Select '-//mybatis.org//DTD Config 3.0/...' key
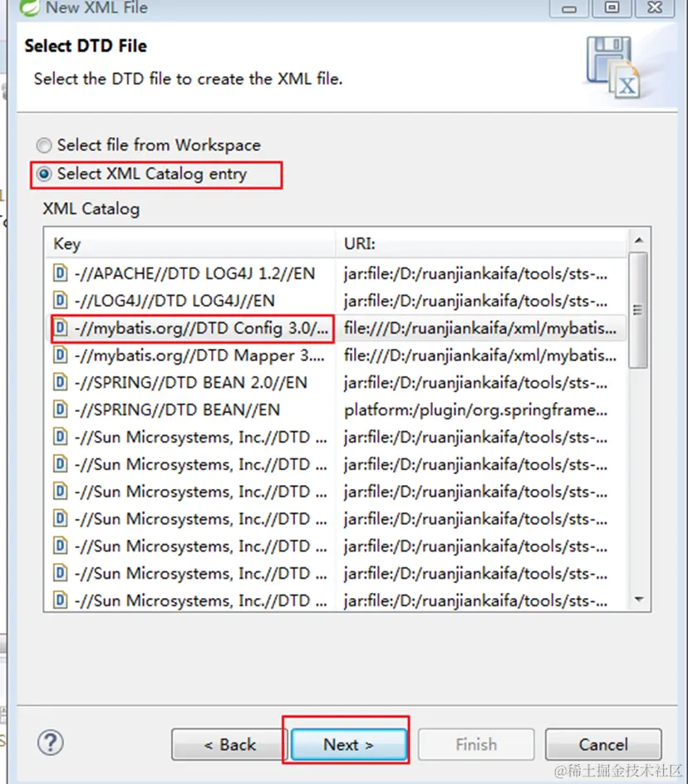The height and width of the screenshot is (784, 688). click(x=201, y=328)
